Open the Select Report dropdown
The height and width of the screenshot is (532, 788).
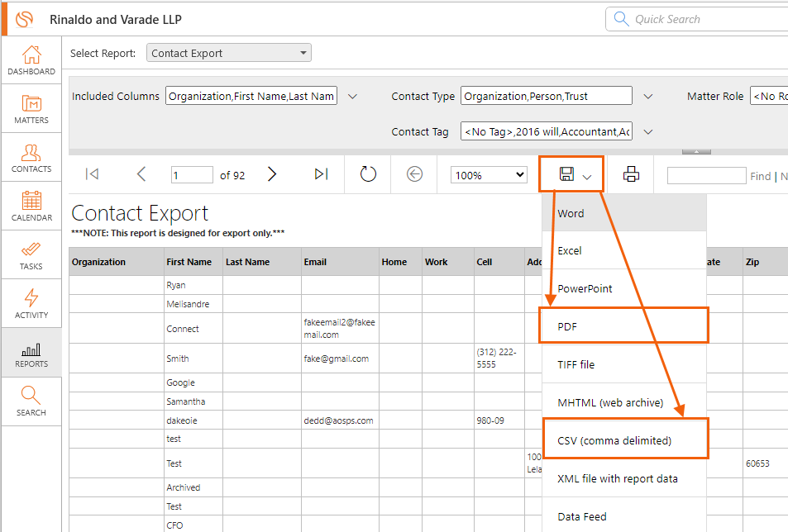pos(229,53)
